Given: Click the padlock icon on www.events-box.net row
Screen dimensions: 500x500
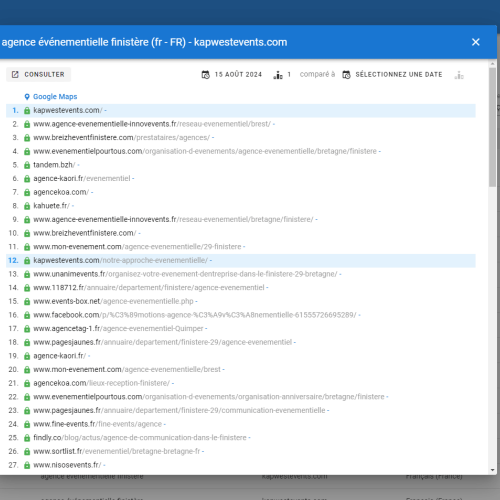Looking at the screenshot, I should point(27,302).
